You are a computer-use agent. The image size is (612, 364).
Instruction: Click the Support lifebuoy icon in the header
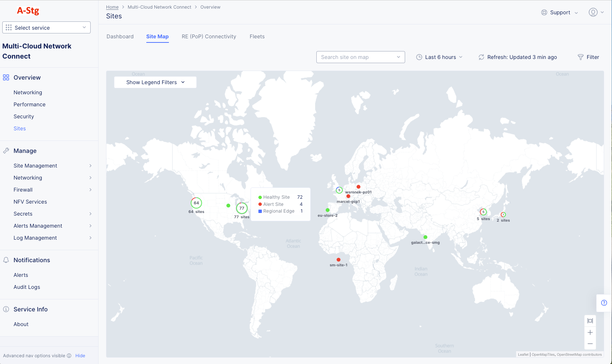click(x=544, y=12)
